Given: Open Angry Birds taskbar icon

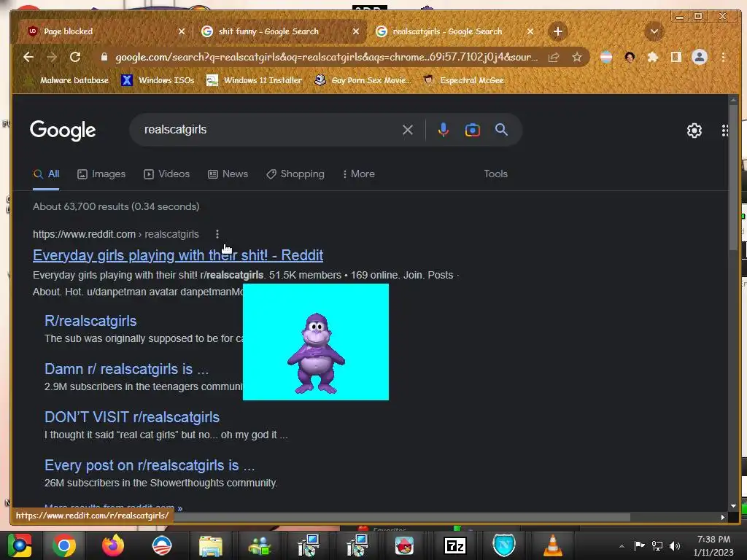Looking at the screenshot, I should 404,545.
